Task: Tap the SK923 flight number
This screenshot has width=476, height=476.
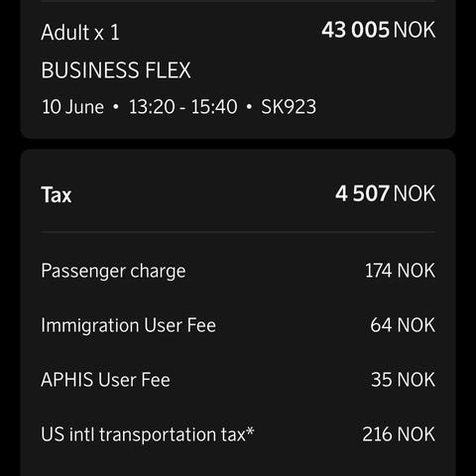Action: point(289,107)
